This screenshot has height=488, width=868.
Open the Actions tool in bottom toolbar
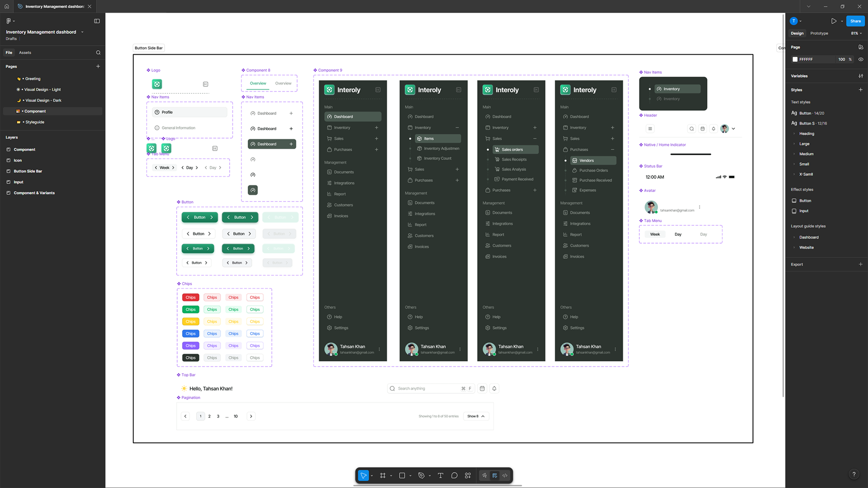pyautogui.click(x=468, y=475)
